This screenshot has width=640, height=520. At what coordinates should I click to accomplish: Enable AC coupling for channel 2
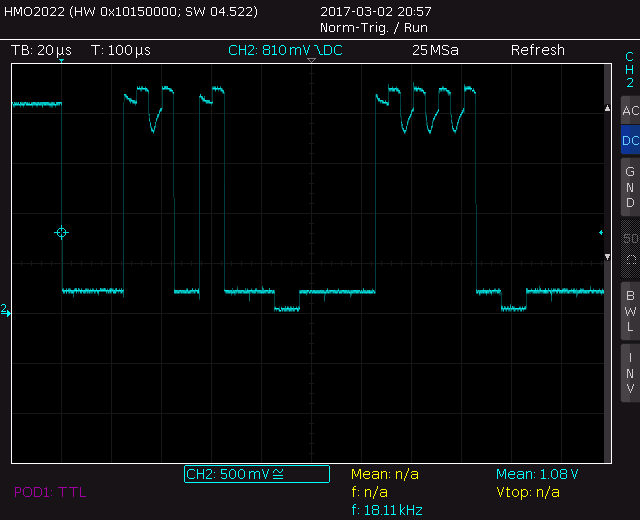tap(629, 111)
